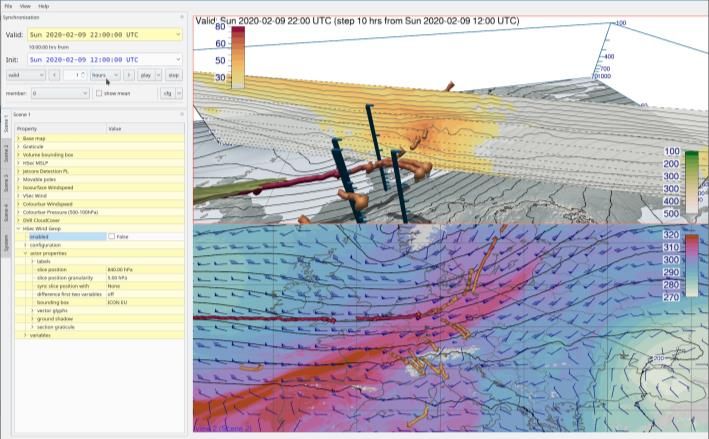The image size is (709, 439).
Task: Open the cfg button dropdown arrow
Action: [179, 93]
